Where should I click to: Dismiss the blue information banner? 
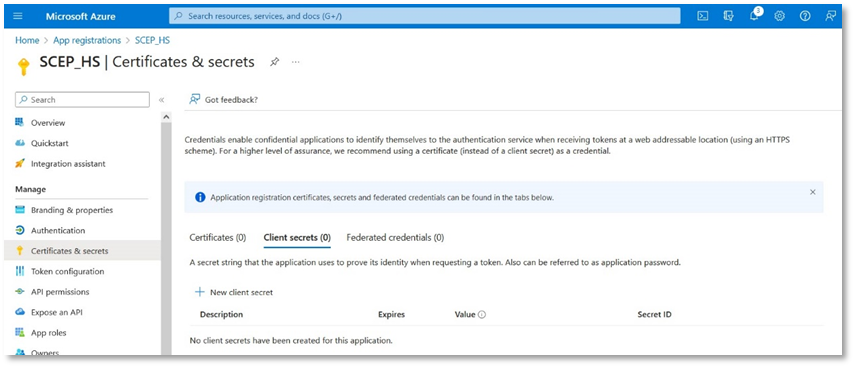813,192
